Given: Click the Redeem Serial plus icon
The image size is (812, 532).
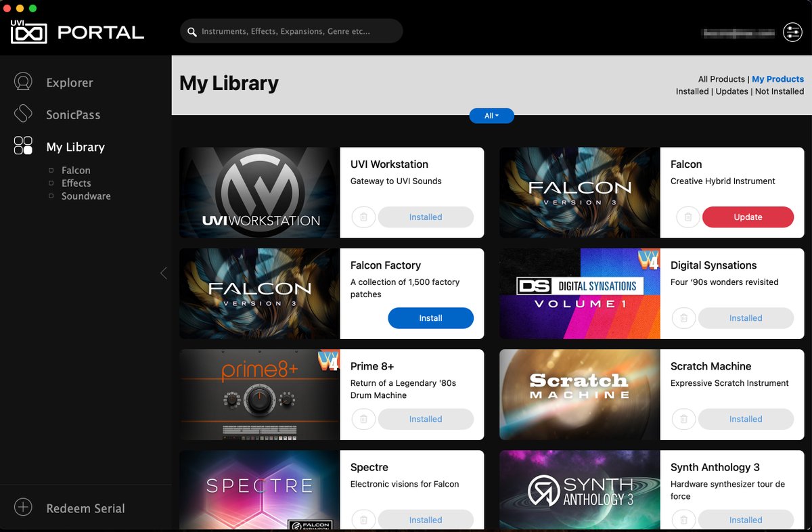Looking at the screenshot, I should tap(23, 507).
